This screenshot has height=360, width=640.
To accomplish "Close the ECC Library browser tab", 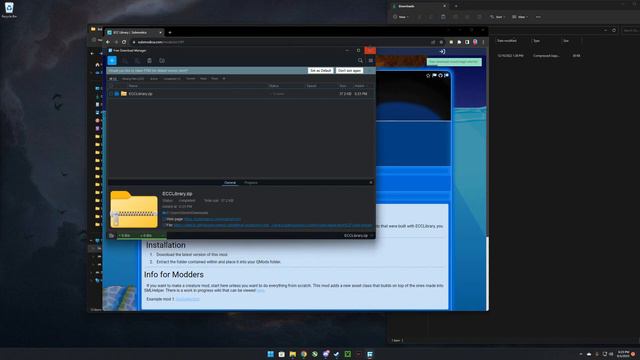I will pos(160,33).
